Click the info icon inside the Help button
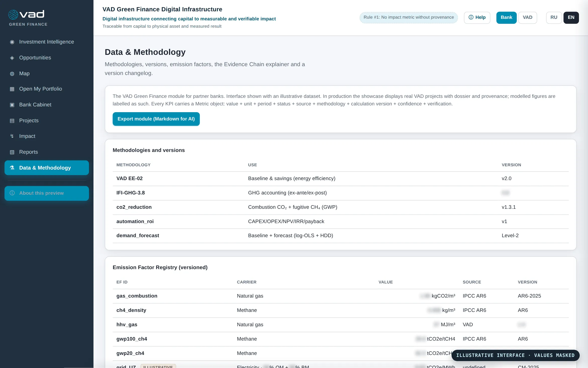588x368 pixels. pyautogui.click(x=471, y=17)
